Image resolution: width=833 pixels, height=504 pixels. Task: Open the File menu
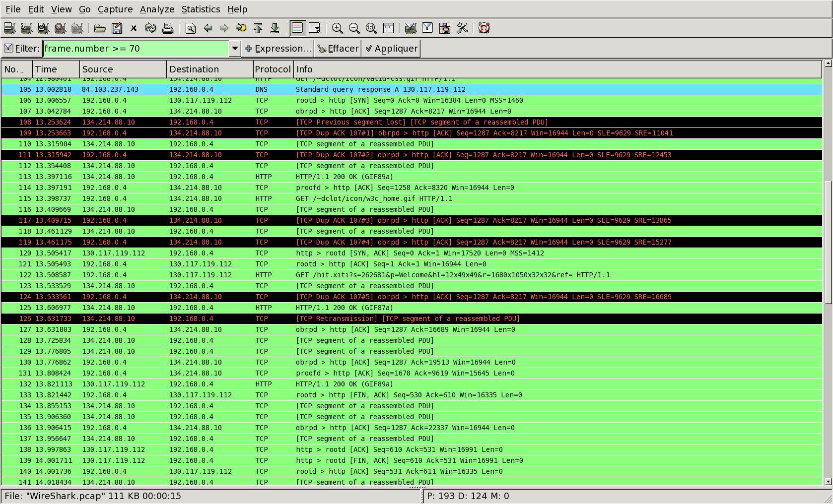[13, 9]
